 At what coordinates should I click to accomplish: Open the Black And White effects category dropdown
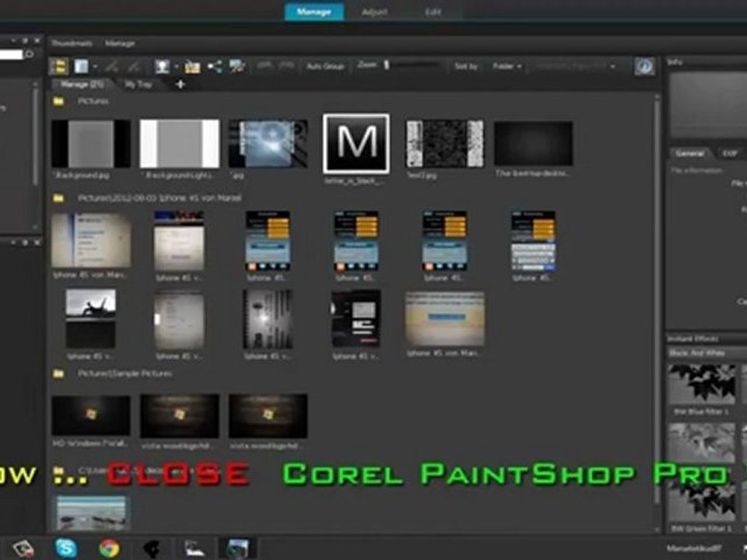707,353
